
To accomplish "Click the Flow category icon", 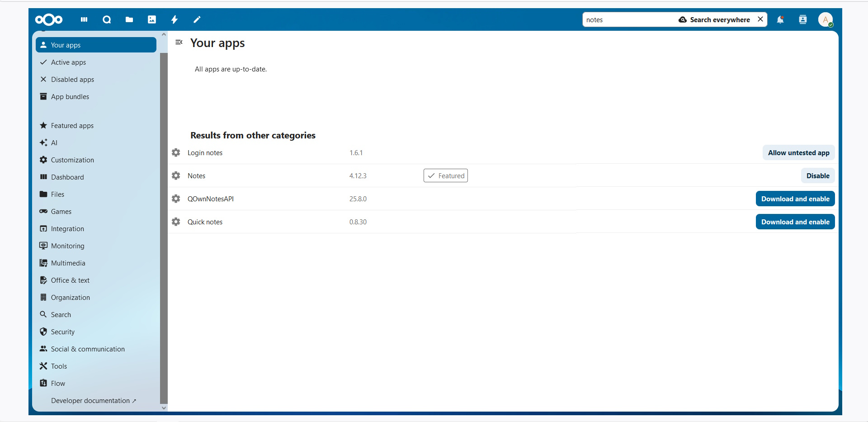I will (x=43, y=383).
